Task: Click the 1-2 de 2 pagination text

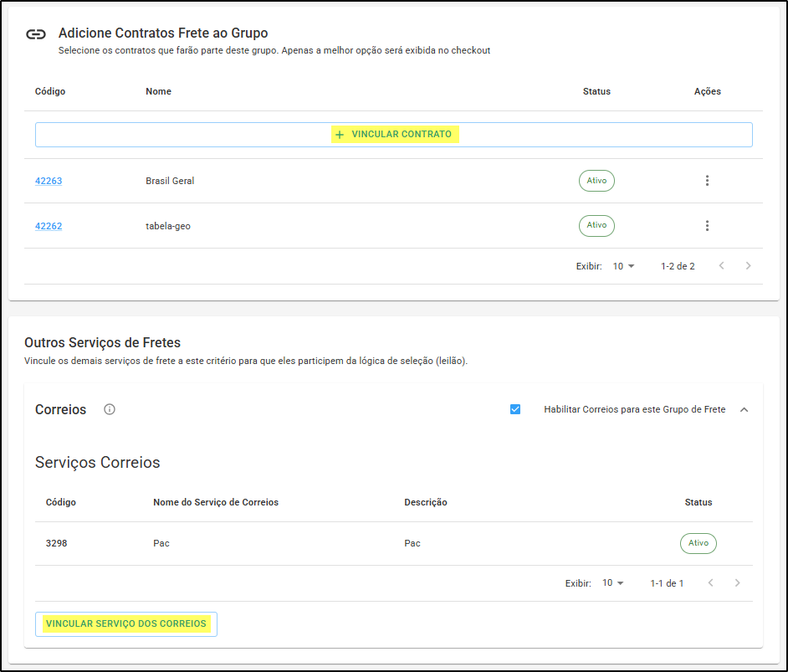Action: [678, 266]
